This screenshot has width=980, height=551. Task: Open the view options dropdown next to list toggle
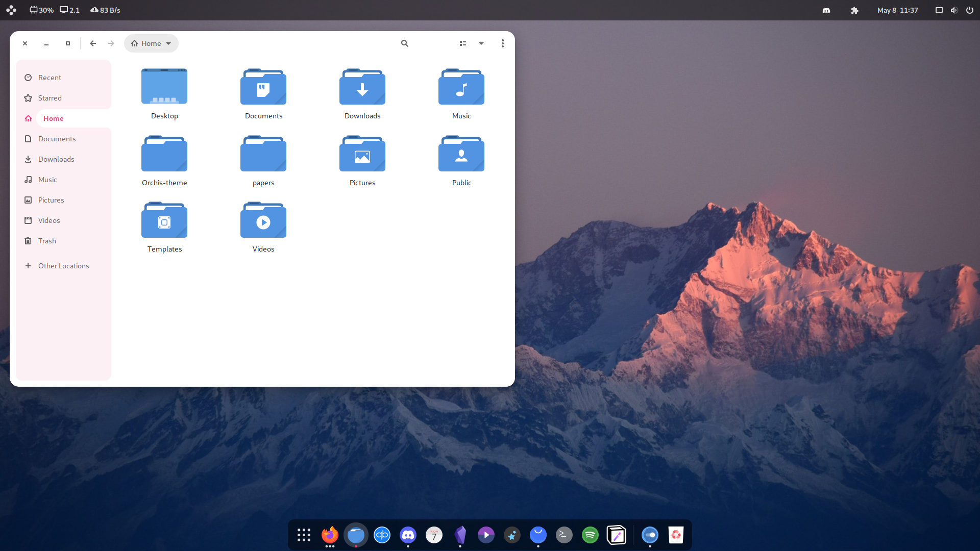(x=480, y=43)
